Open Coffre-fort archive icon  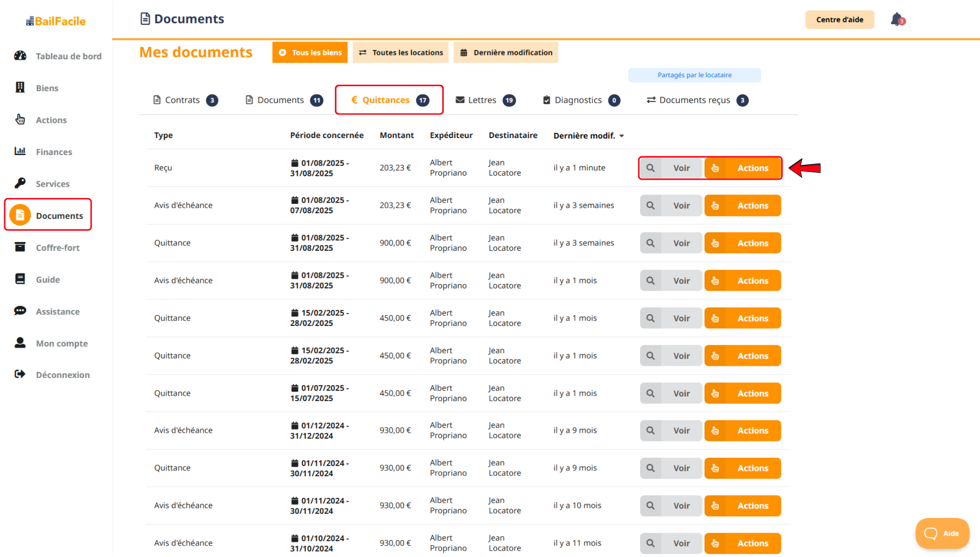[20, 247]
